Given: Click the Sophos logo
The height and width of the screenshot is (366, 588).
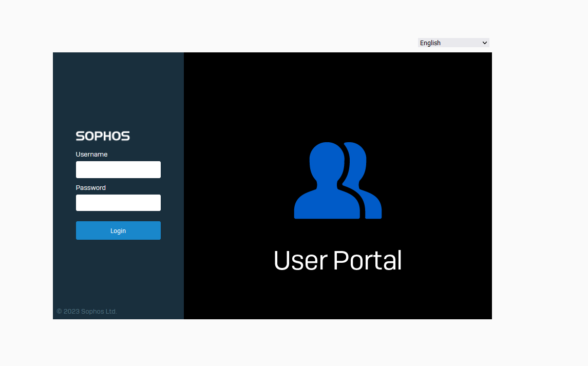Looking at the screenshot, I should (103, 136).
